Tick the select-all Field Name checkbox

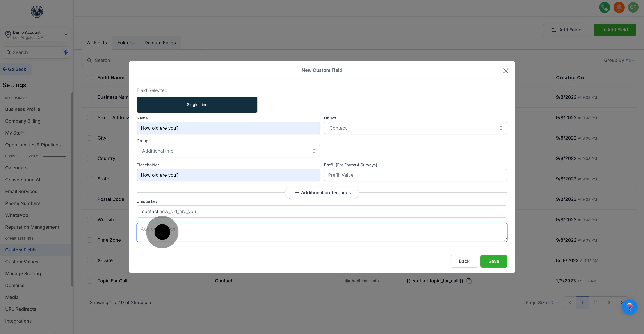tap(89, 78)
